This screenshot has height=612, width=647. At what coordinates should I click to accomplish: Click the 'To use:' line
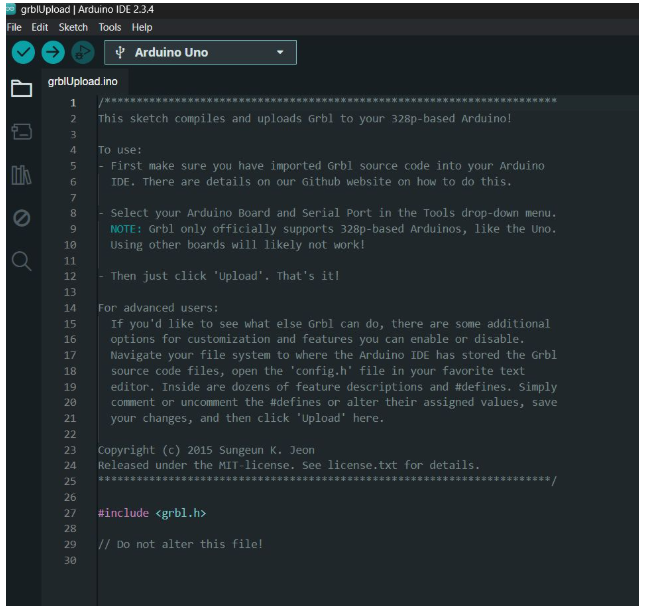(x=120, y=150)
